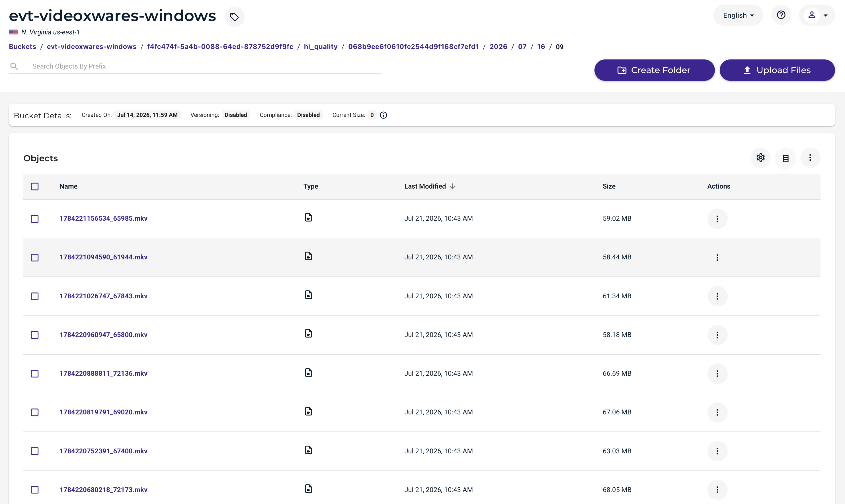Navigate to 07 breadcrumb folder

point(522,47)
